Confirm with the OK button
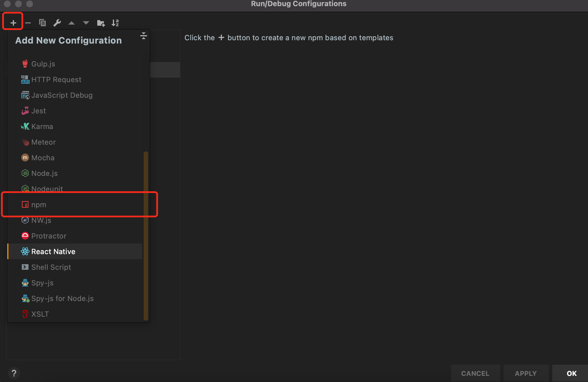 tap(571, 373)
